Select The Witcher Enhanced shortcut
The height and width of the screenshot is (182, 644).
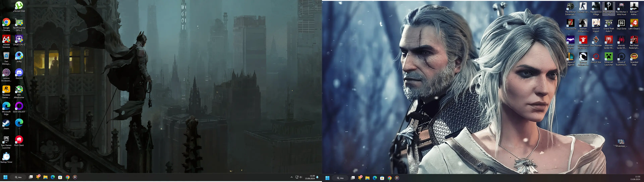571,9
